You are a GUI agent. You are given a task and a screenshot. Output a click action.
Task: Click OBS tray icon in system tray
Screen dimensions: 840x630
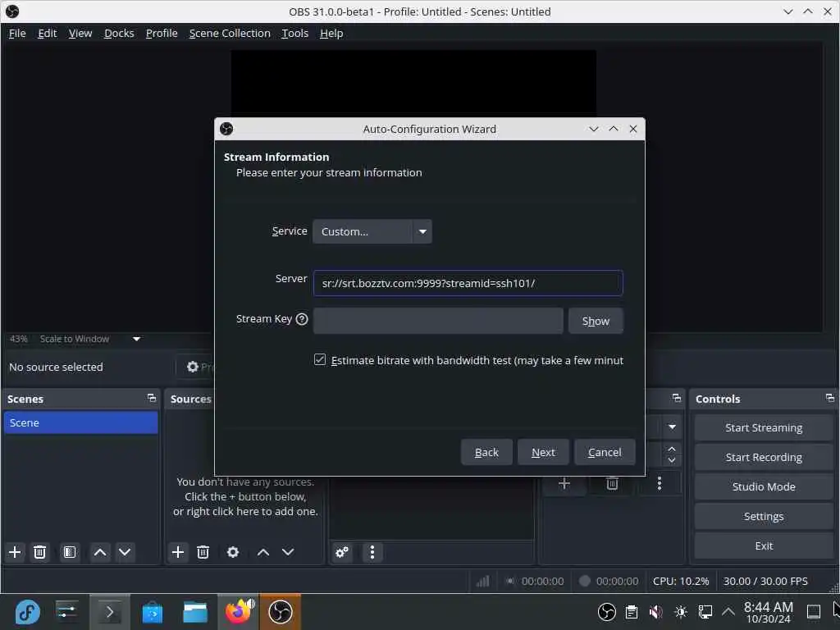[x=606, y=612]
